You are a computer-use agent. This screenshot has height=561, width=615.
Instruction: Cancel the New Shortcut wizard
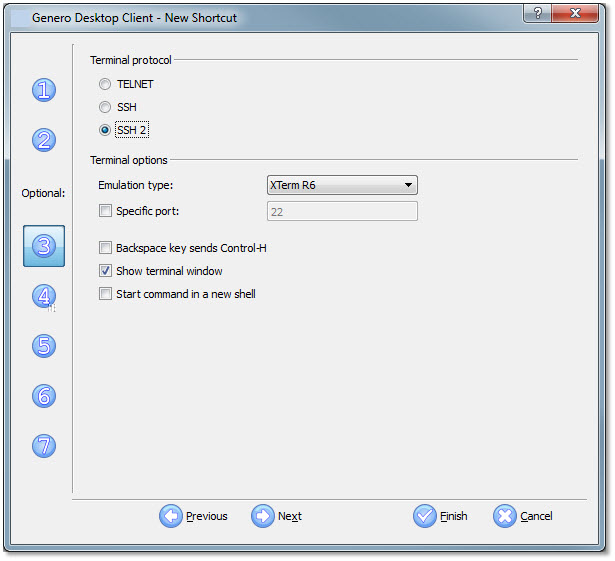[523, 516]
